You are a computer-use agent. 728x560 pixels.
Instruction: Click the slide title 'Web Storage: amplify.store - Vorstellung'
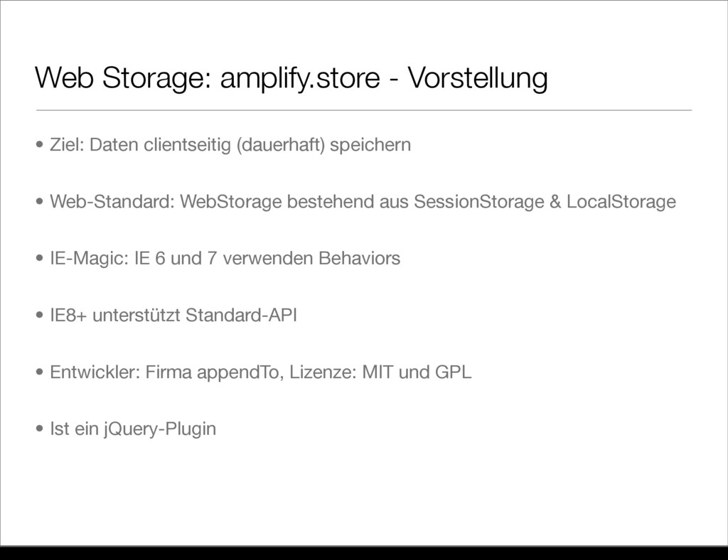[291, 78]
